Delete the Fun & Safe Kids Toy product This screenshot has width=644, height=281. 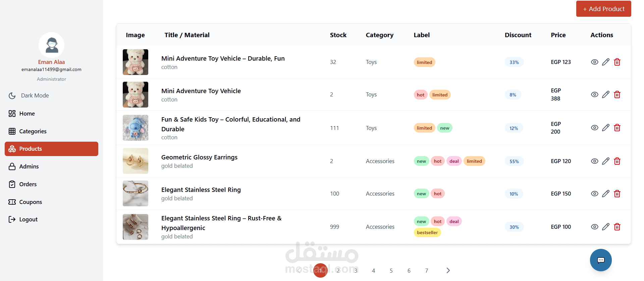coord(617,128)
